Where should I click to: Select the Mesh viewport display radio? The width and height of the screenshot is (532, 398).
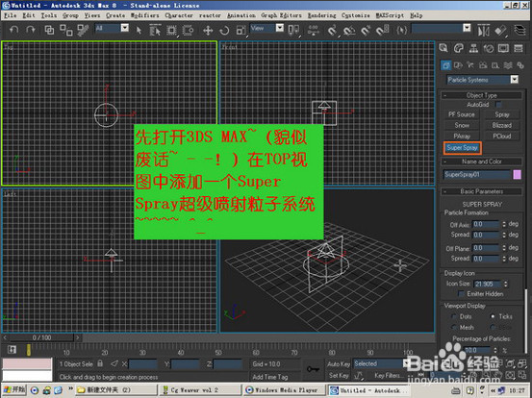coord(453,327)
